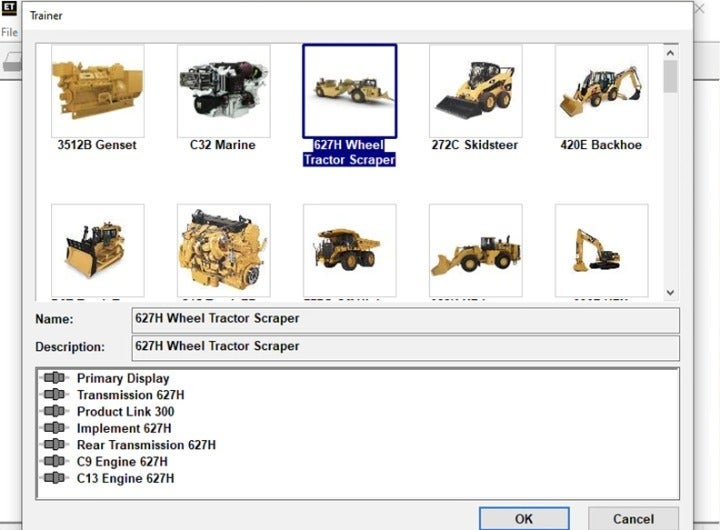
Task: Choose the yellow truck engine thumbnail
Action: [x=224, y=251]
